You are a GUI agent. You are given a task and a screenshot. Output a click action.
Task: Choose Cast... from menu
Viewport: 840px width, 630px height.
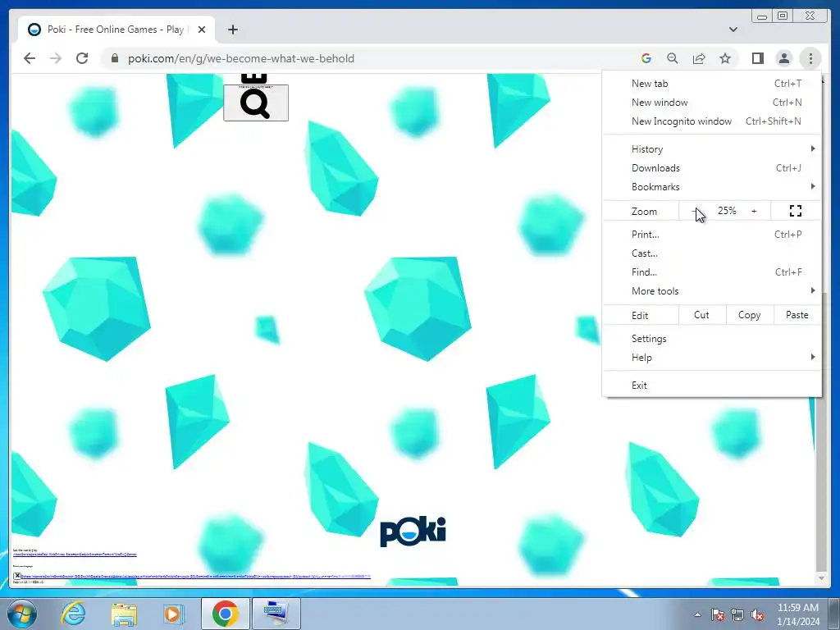pos(711,253)
